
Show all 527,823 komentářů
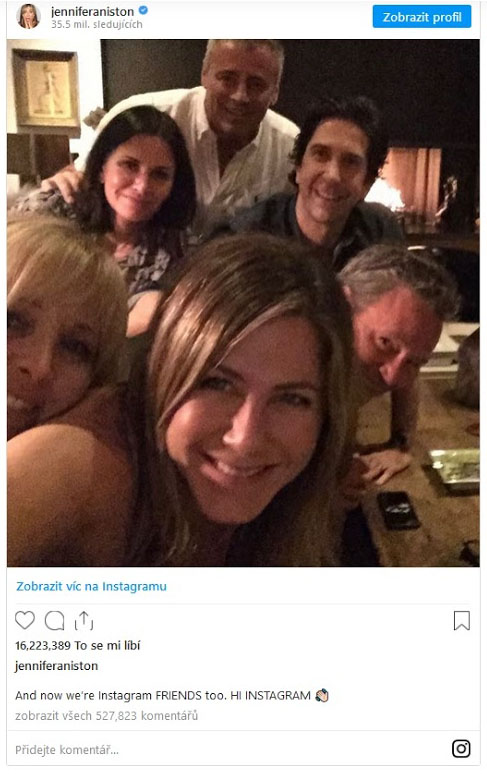(x=106, y=715)
